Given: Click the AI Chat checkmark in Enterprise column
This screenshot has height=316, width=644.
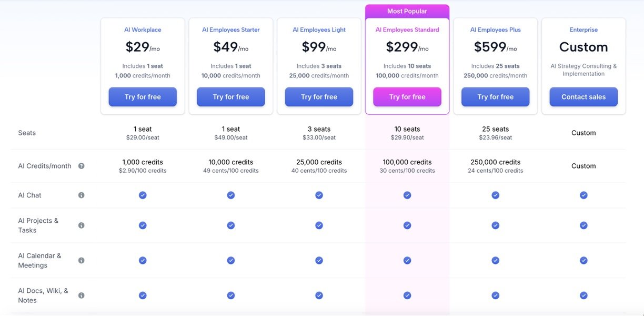Looking at the screenshot, I should click(583, 195).
